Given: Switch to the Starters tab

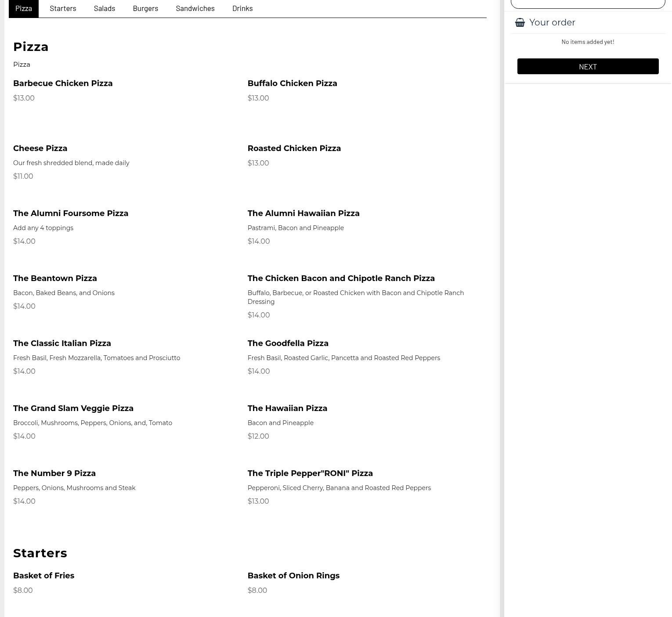Looking at the screenshot, I should click(x=63, y=8).
